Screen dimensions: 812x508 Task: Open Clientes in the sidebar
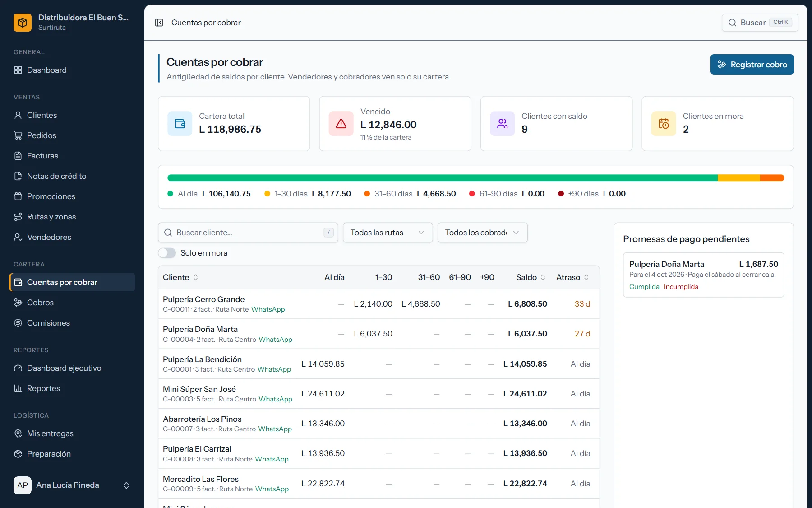point(72,115)
